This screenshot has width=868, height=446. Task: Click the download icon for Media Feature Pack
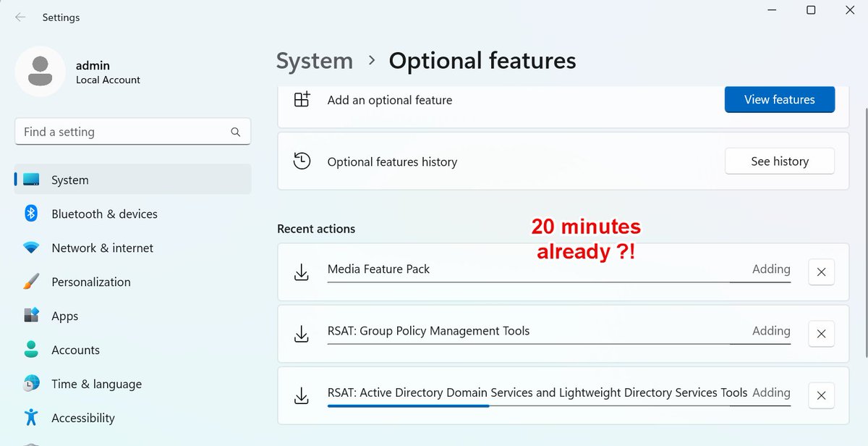[x=302, y=272]
